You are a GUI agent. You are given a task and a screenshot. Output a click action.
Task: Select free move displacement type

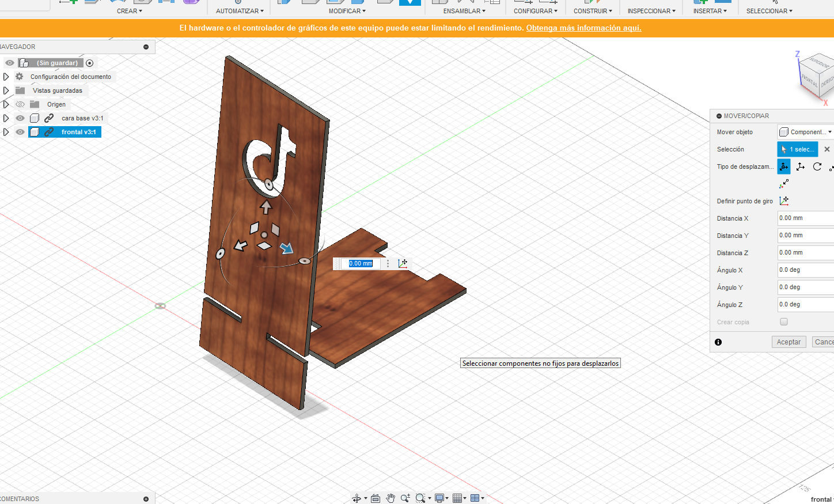[x=784, y=166]
